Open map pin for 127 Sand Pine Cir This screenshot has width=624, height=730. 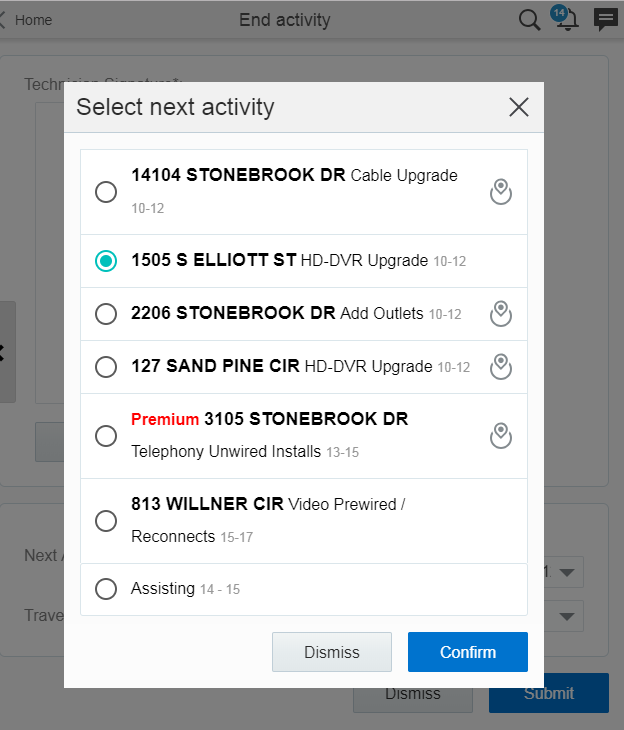(501, 367)
